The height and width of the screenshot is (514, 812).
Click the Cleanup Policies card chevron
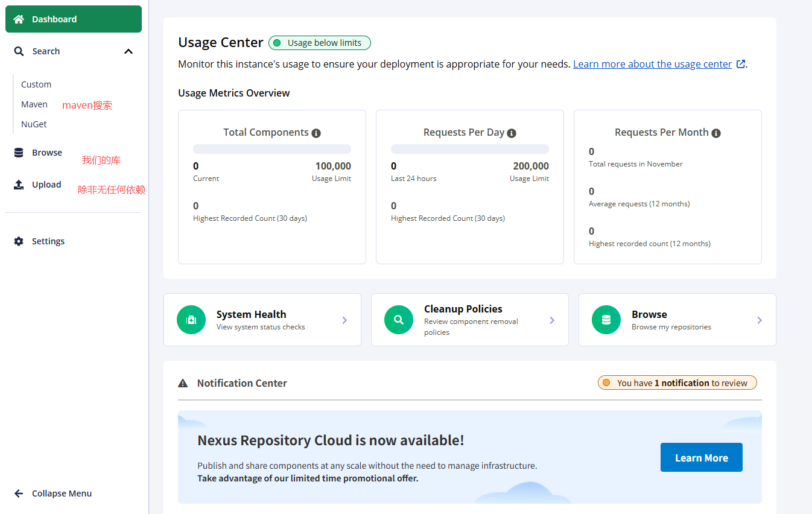pos(552,320)
